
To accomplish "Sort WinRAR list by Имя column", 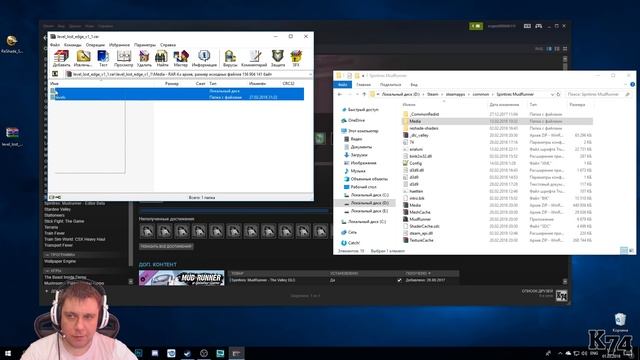I will 54,84.
